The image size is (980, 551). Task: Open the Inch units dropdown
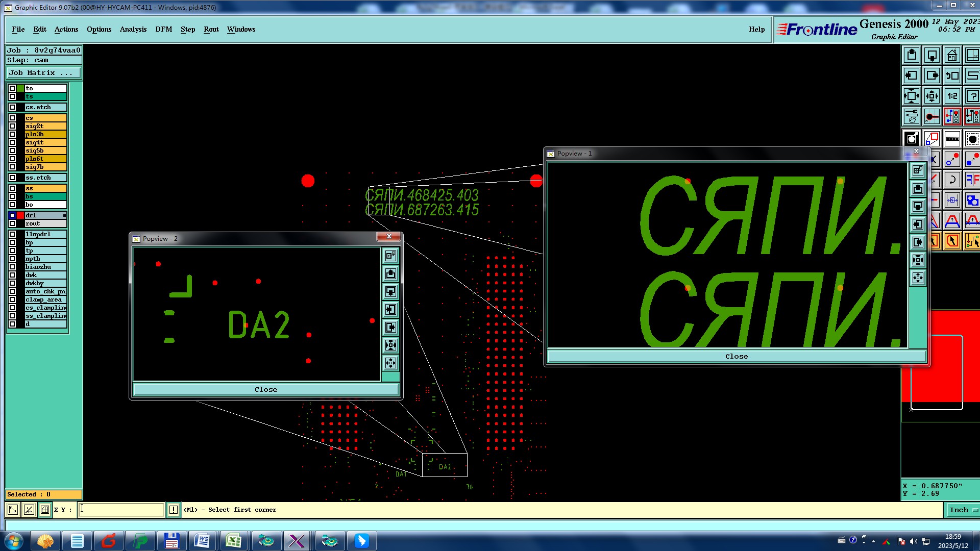click(962, 510)
